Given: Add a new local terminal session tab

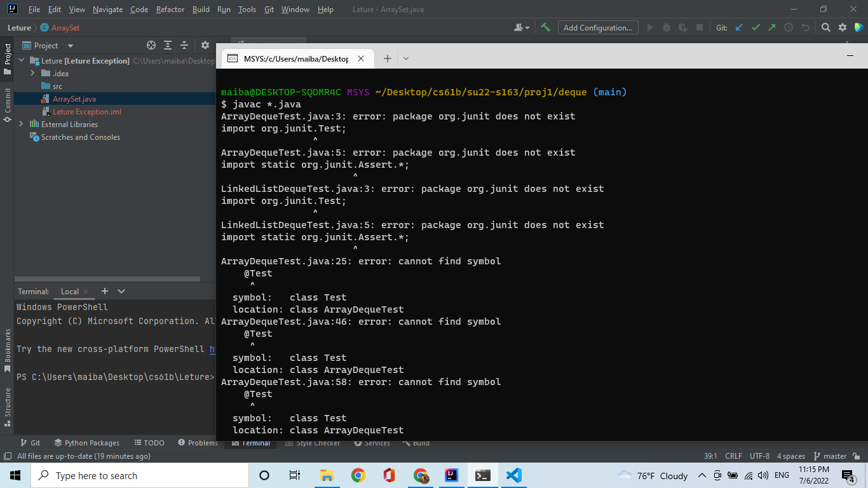Looking at the screenshot, I should click(105, 291).
